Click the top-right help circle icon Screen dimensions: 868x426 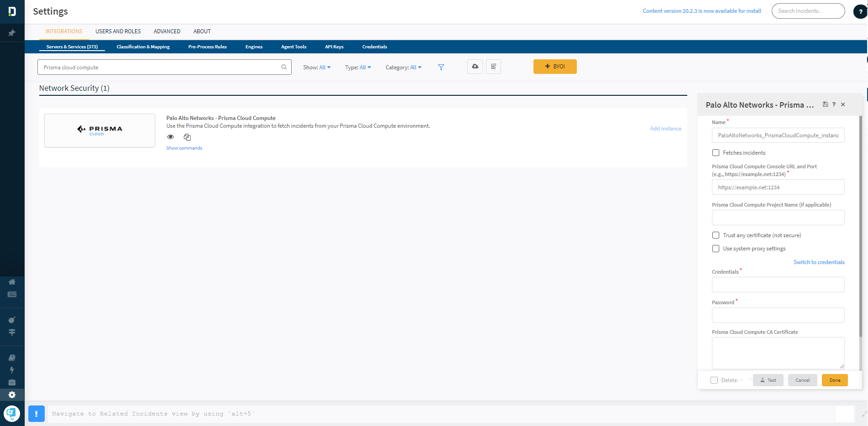pos(860,11)
